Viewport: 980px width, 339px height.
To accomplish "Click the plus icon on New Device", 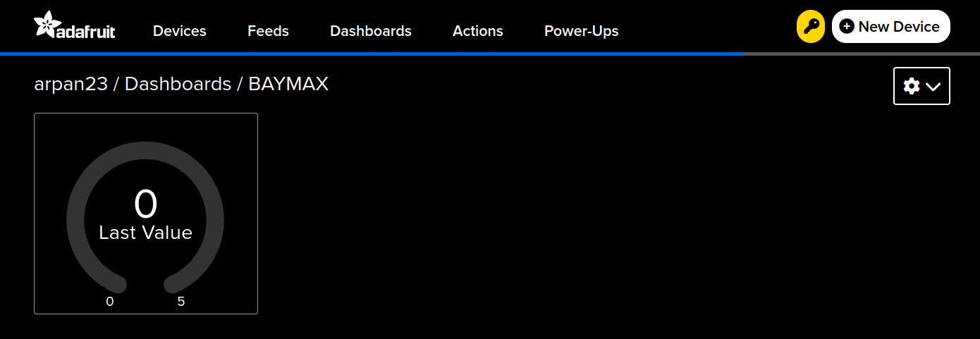I will [847, 27].
